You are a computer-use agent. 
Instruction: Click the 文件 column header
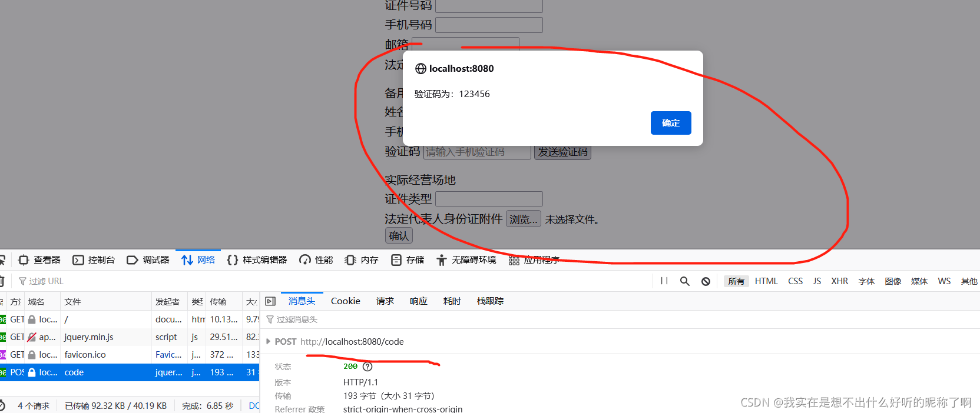tap(106, 302)
